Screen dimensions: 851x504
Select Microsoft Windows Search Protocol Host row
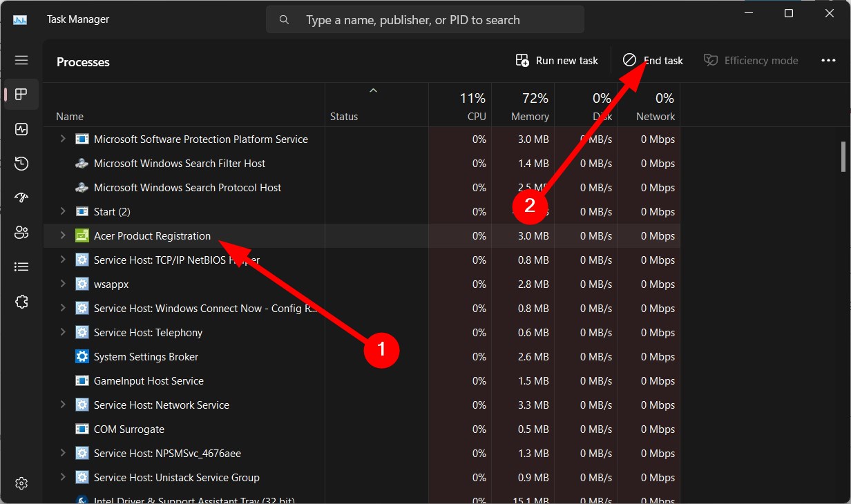click(361, 188)
